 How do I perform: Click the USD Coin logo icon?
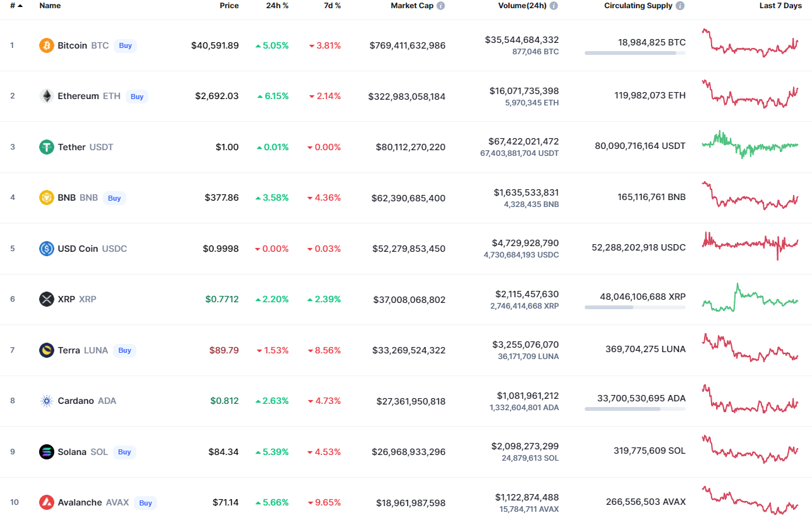(x=47, y=249)
